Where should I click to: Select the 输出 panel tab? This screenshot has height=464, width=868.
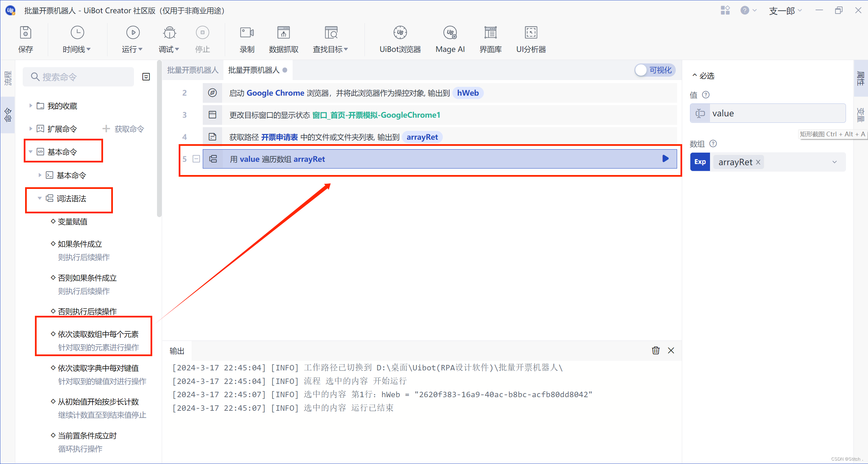point(177,351)
